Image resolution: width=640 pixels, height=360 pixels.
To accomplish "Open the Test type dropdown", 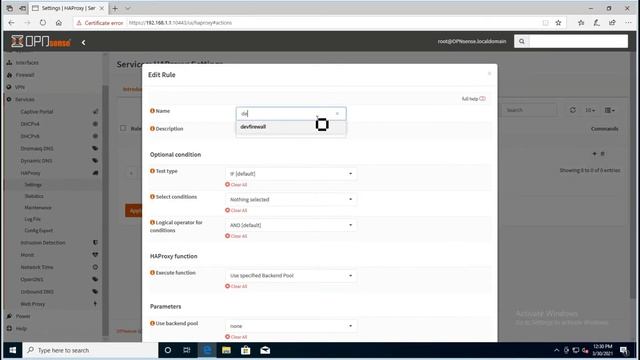I will [291, 173].
